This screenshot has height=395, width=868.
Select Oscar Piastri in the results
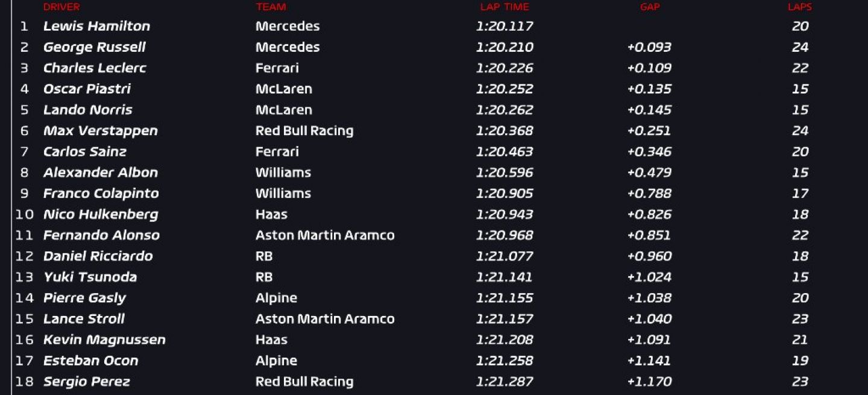click(x=87, y=89)
